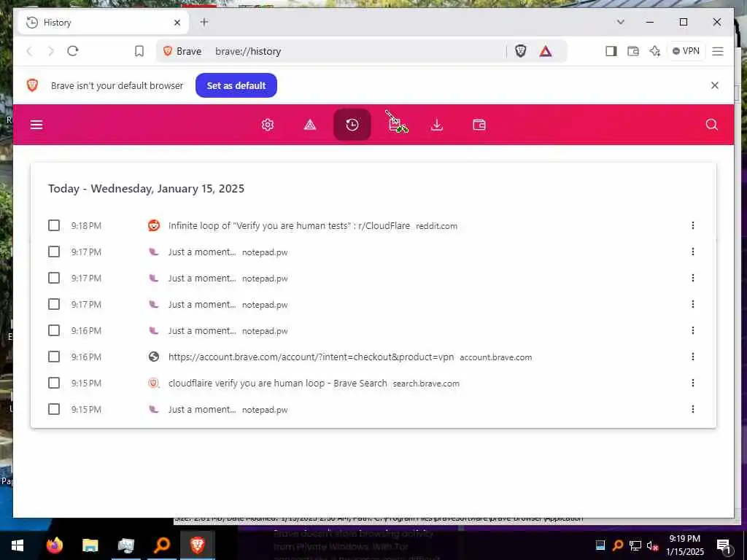Viewport: 747px width, 560px height.
Task: Open more actions for 9:16 PM notepad.pw entry
Action: tap(693, 330)
